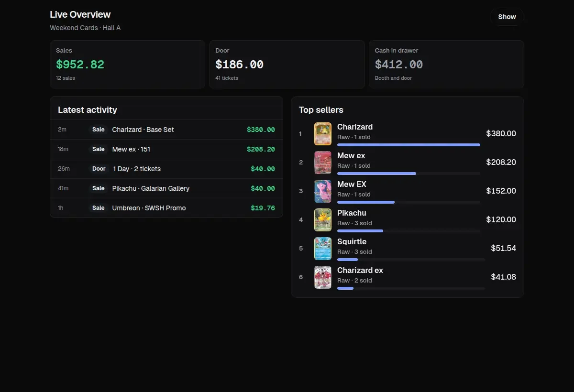
Task: Click the 41 tickets label
Action: coord(227,78)
